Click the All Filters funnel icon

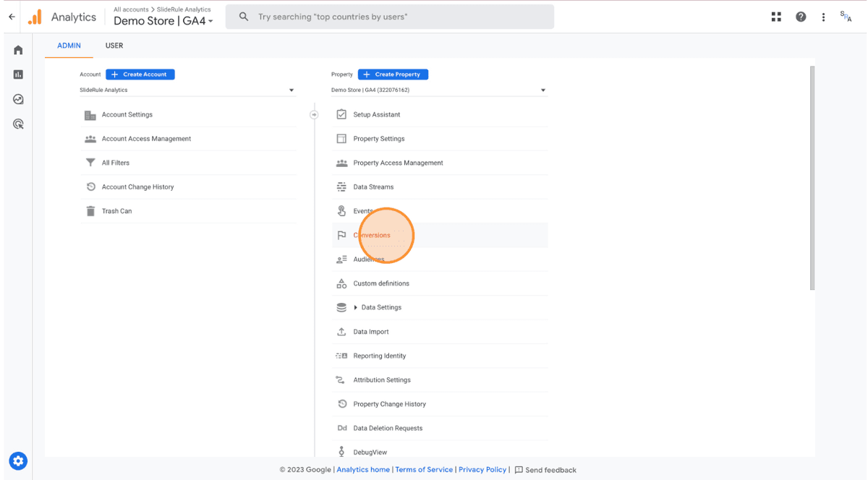coord(90,163)
